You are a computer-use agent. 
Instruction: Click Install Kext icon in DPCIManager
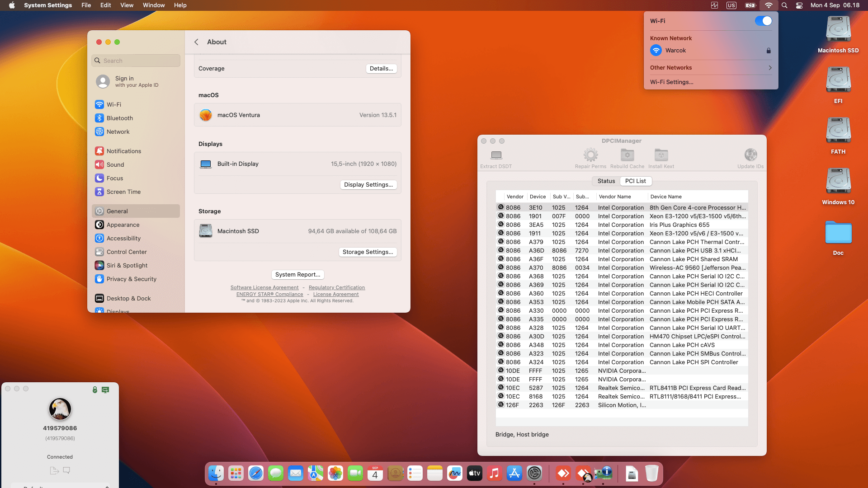661,155
